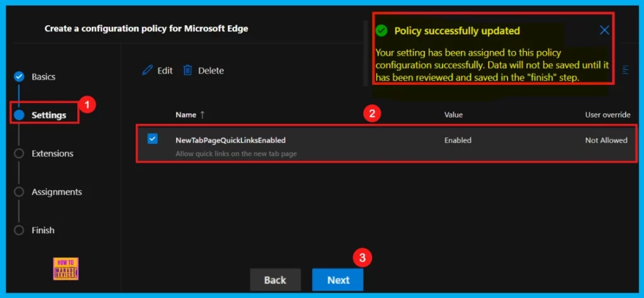644x298 pixels.
Task: Click the green success checkmark icon
Action: pyautogui.click(x=382, y=30)
